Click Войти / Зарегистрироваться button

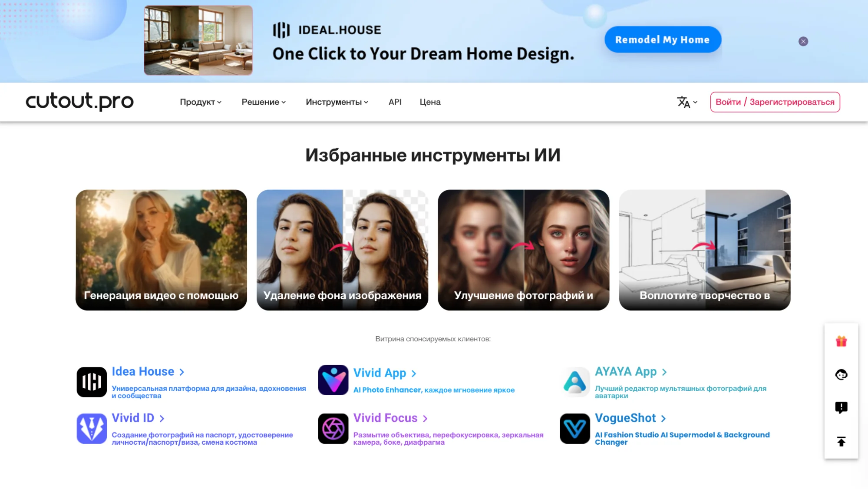(x=775, y=102)
